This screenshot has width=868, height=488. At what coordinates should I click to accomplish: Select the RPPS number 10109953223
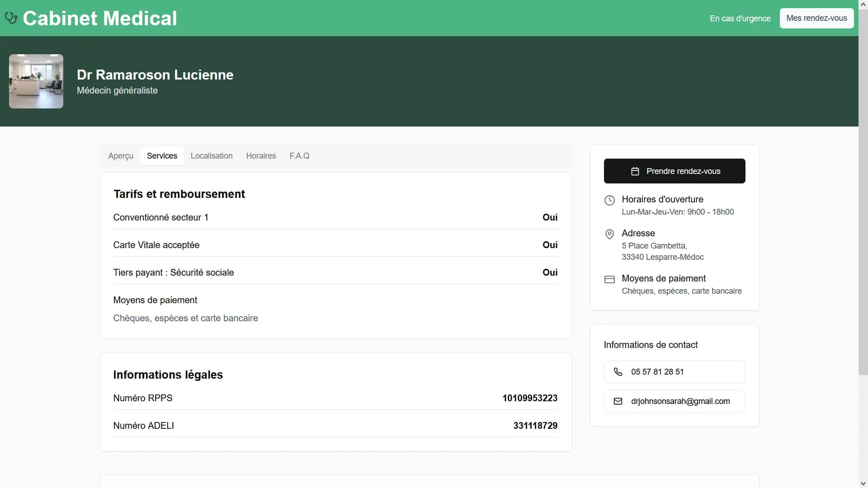[x=530, y=398]
